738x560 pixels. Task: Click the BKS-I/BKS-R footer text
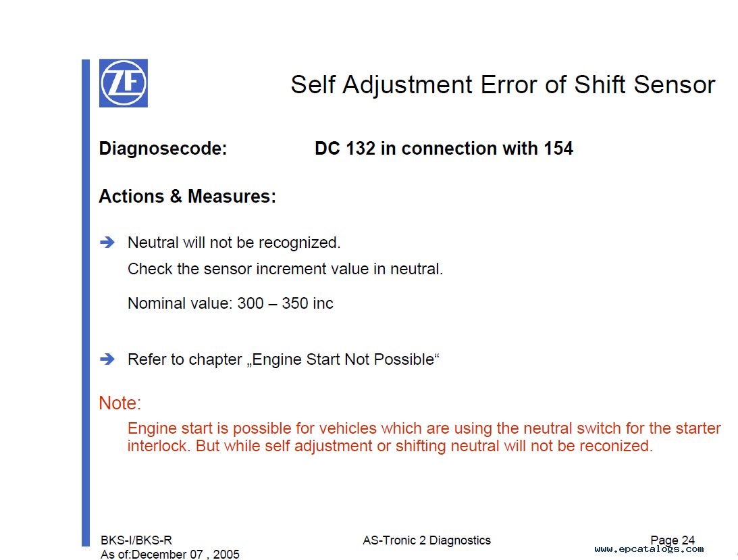tap(136, 540)
